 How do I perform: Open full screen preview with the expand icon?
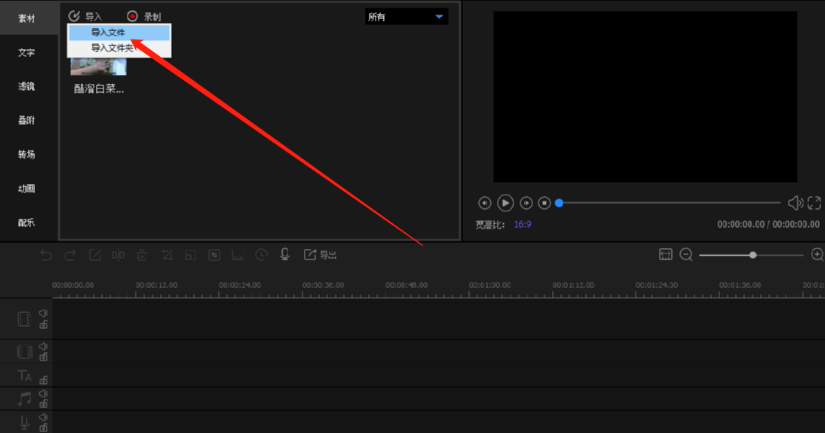814,203
